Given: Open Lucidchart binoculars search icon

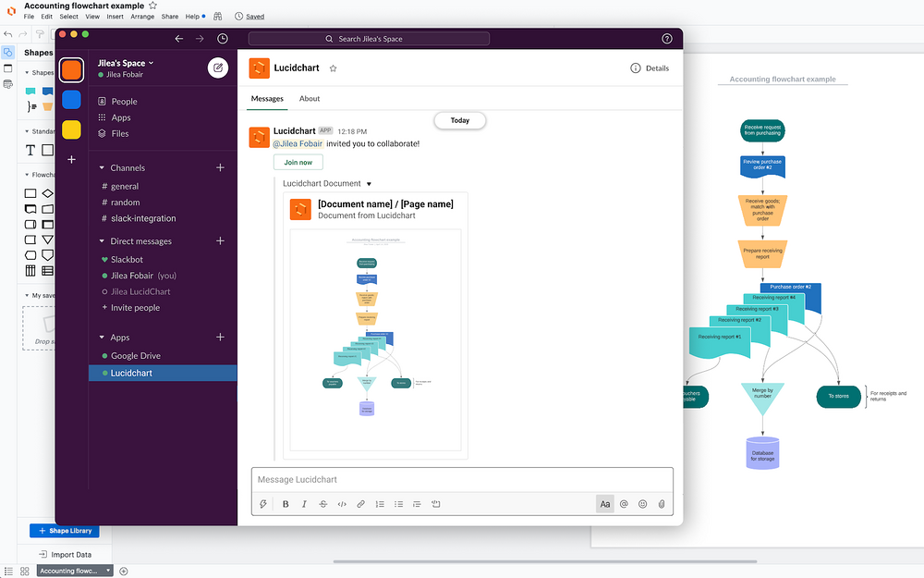Looking at the screenshot, I should coord(218,17).
